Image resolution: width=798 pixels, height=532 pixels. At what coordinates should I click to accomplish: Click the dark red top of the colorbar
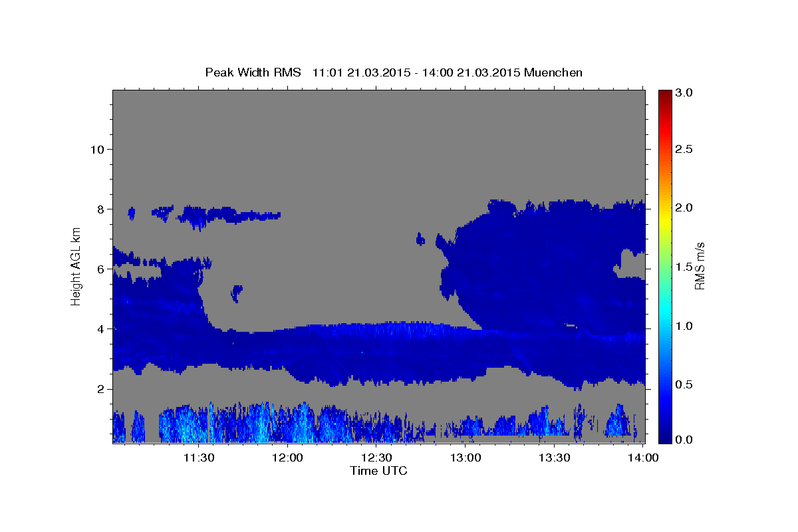[665, 96]
